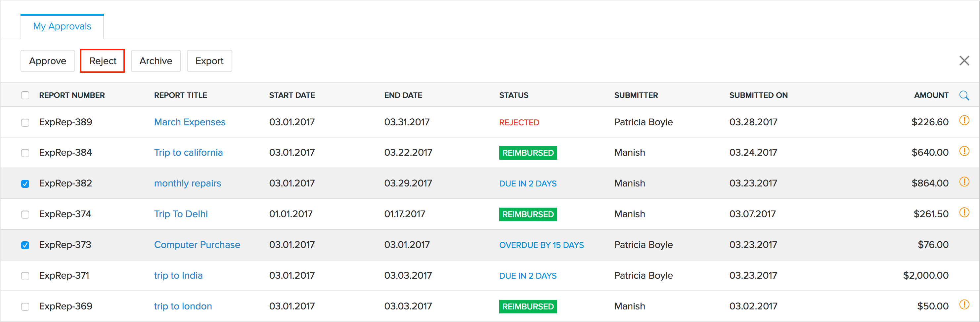This screenshot has height=322, width=980.
Task: Check the checkbox for ExpRep-371
Action: pyautogui.click(x=25, y=276)
